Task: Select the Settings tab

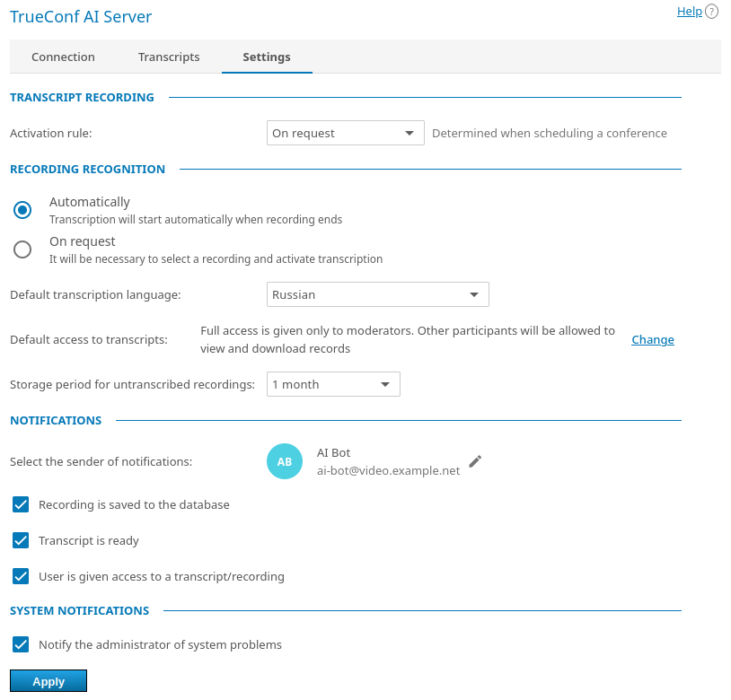Action: 267,57
